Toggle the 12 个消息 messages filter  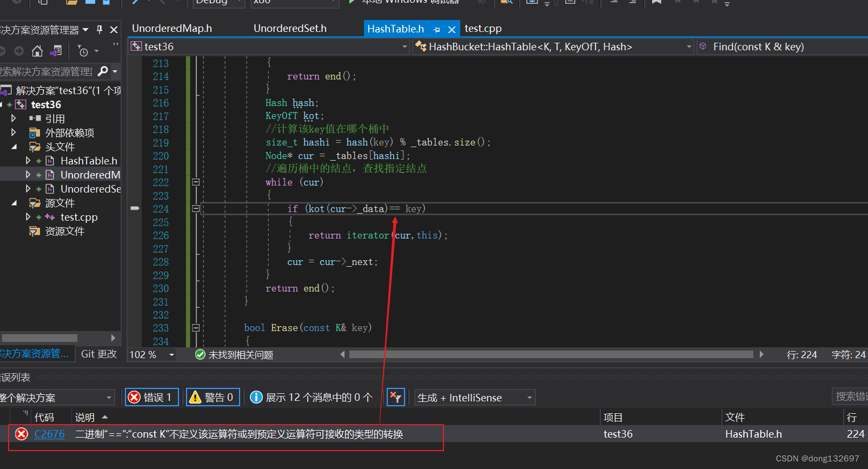(x=312, y=398)
